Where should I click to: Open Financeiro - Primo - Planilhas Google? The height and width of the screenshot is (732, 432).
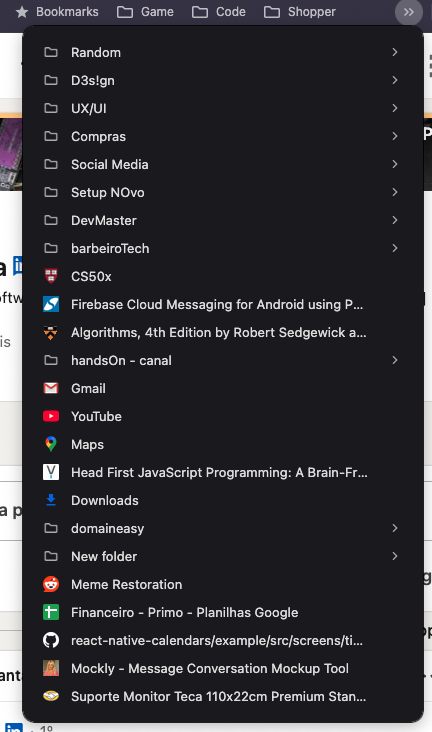coord(223,612)
